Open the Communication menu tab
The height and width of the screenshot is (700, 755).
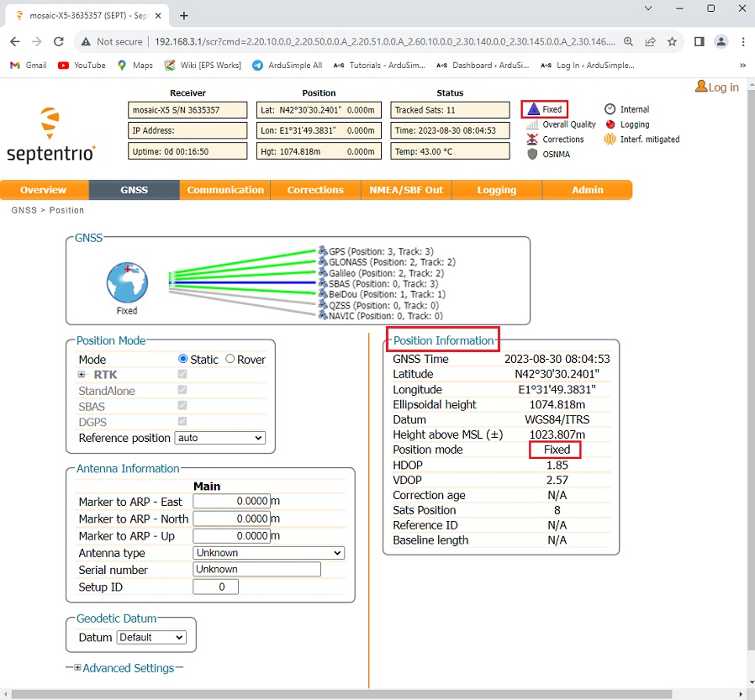click(x=225, y=190)
